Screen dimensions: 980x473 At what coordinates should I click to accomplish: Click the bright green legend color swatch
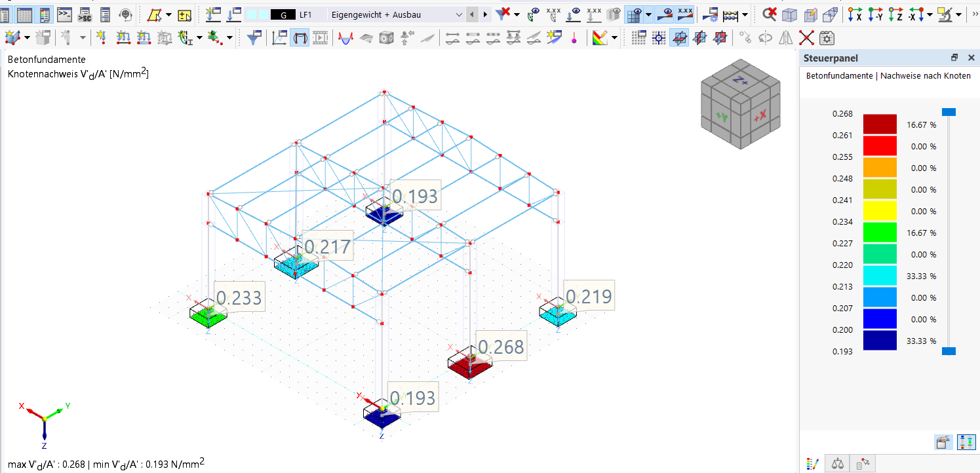pos(880,232)
